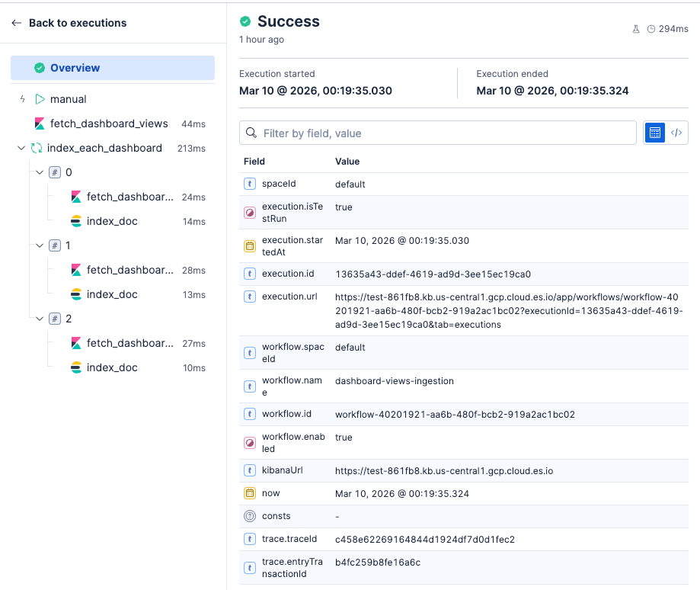Image resolution: width=700 pixels, height=590 pixels.
Task: Click the loop icon for index_each_dashboard
Action: [x=37, y=148]
